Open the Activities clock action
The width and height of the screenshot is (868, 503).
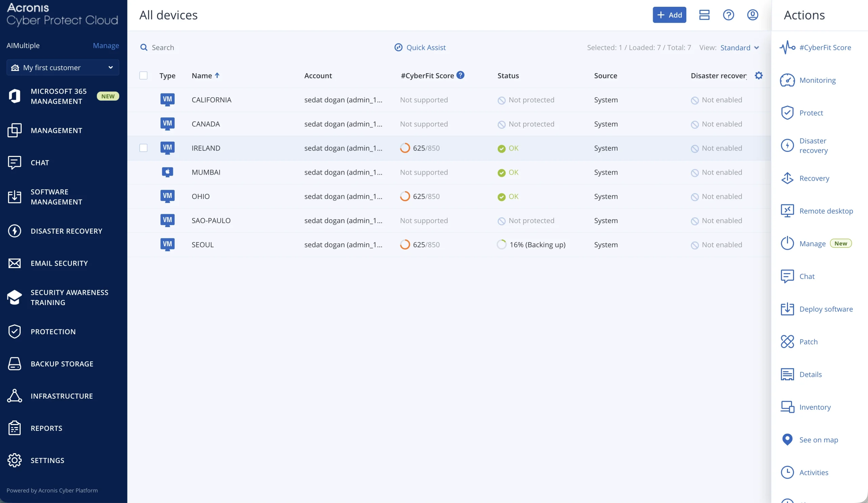point(804,473)
